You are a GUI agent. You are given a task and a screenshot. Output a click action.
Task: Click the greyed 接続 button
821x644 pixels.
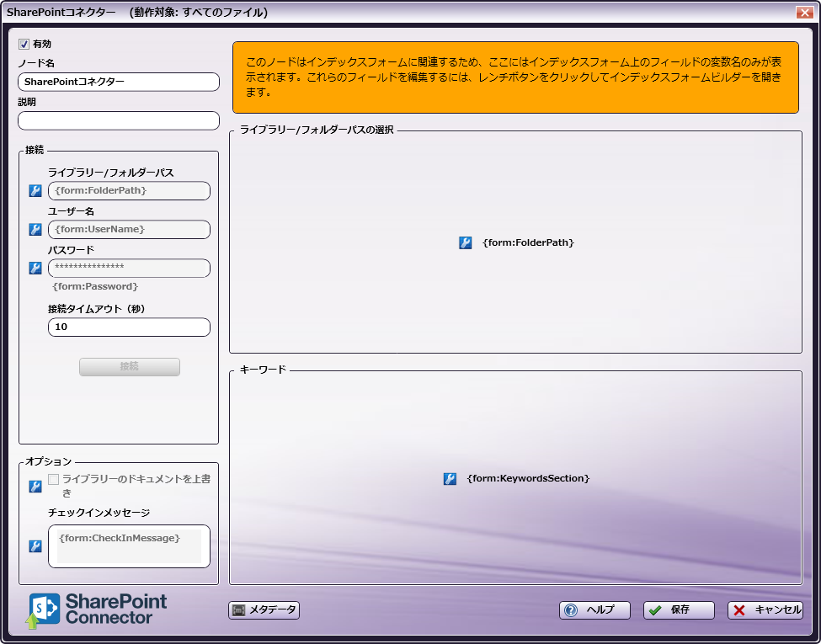pos(130,366)
